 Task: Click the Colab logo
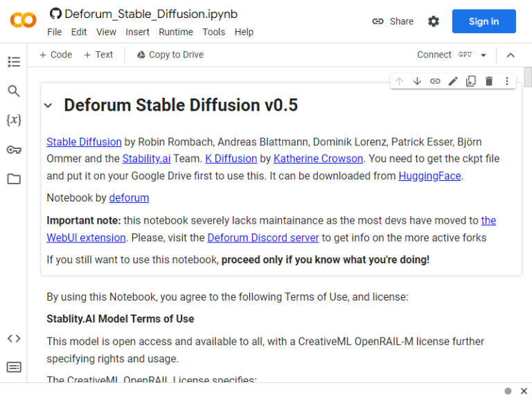click(x=23, y=20)
